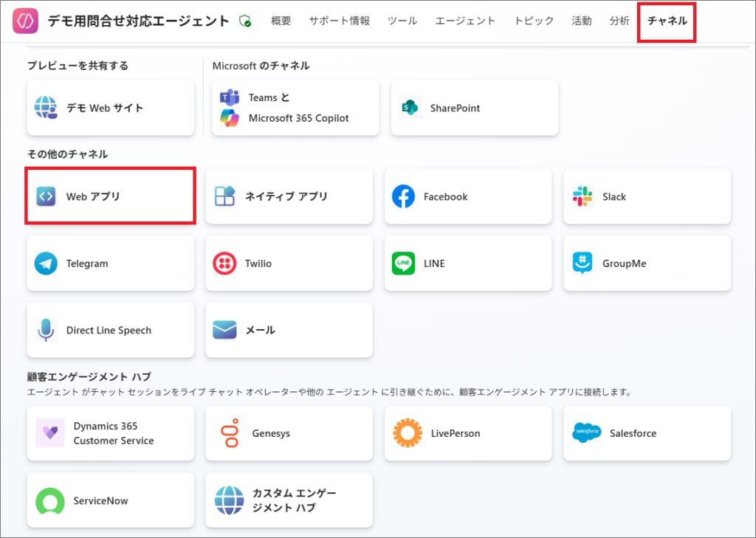Click the engagement hub description text

click(x=329, y=392)
